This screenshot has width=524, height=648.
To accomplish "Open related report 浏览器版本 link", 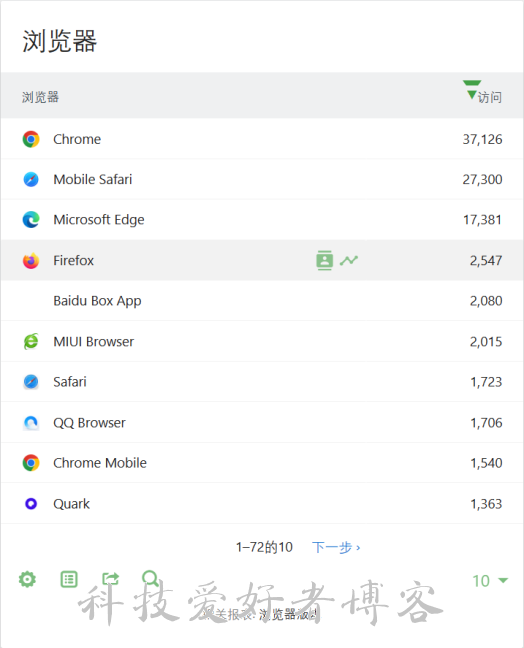I will coord(289,615).
